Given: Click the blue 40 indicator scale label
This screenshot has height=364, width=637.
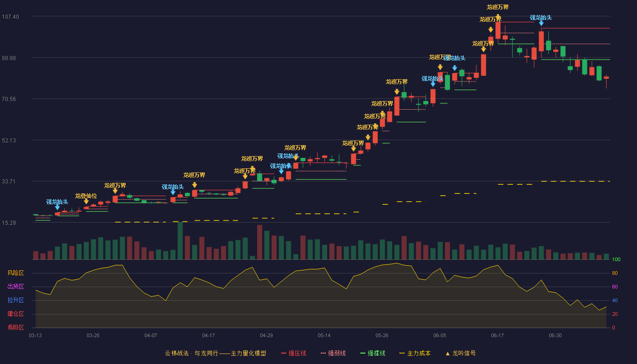Looking at the screenshot, I should click(x=614, y=300).
